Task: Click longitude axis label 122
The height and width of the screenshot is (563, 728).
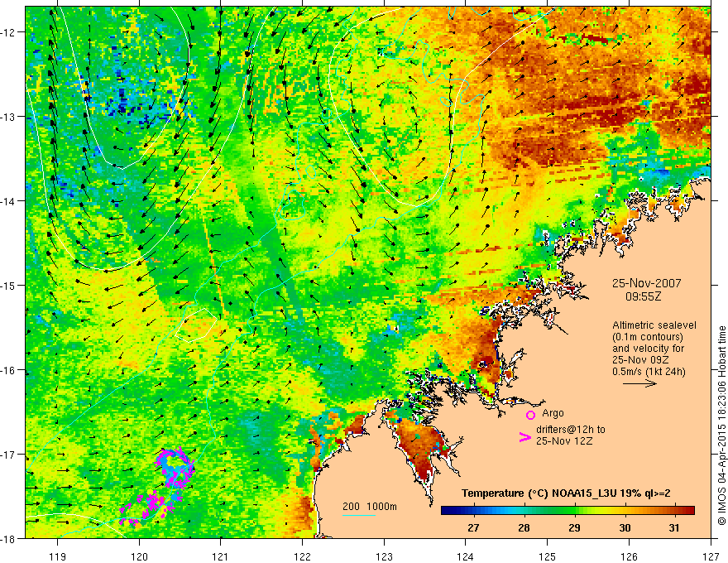Action: (x=302, y=556)
